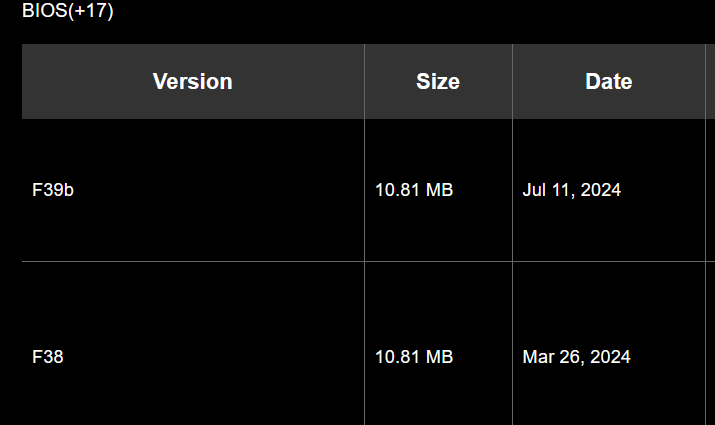Click the Size column header

(438, 82)
